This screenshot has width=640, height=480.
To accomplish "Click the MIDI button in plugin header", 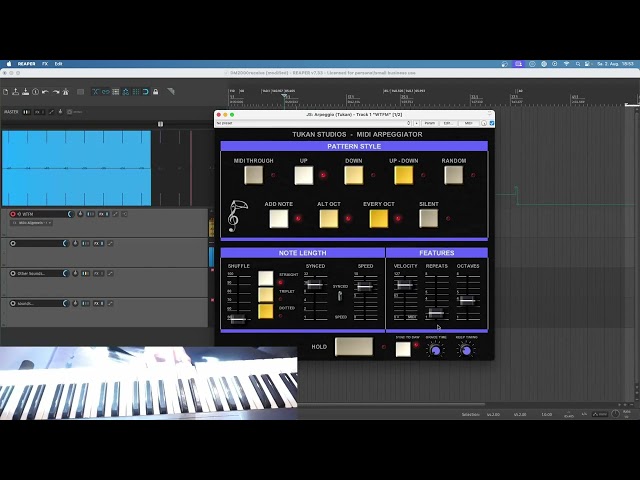I will click(x=468, y=123).
